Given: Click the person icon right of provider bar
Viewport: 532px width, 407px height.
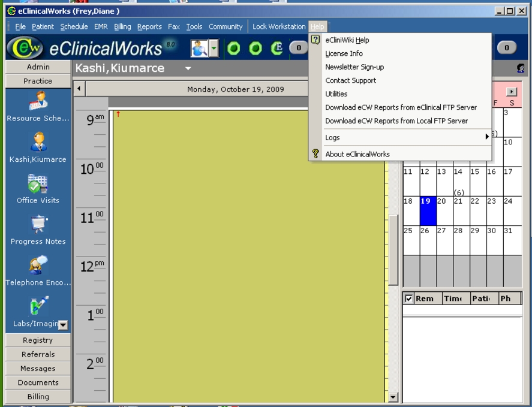Looking at the screenshot, I should click(520, 68).
